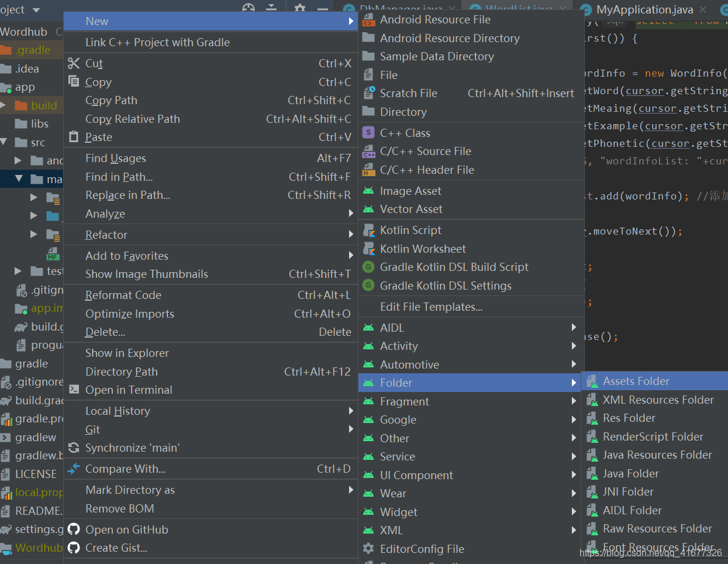Image resolution: width=728 pixels, height=564 pixels.
Task: Select Raw Resources Folder option
Action: click(x=655, y=528)
